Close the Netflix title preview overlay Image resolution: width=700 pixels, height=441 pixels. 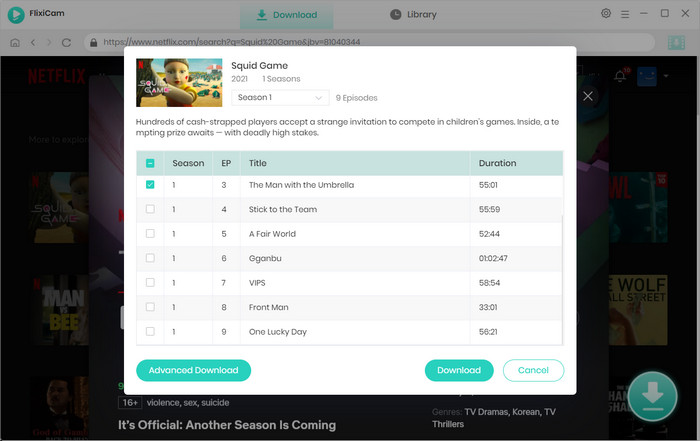coord(588,96)
